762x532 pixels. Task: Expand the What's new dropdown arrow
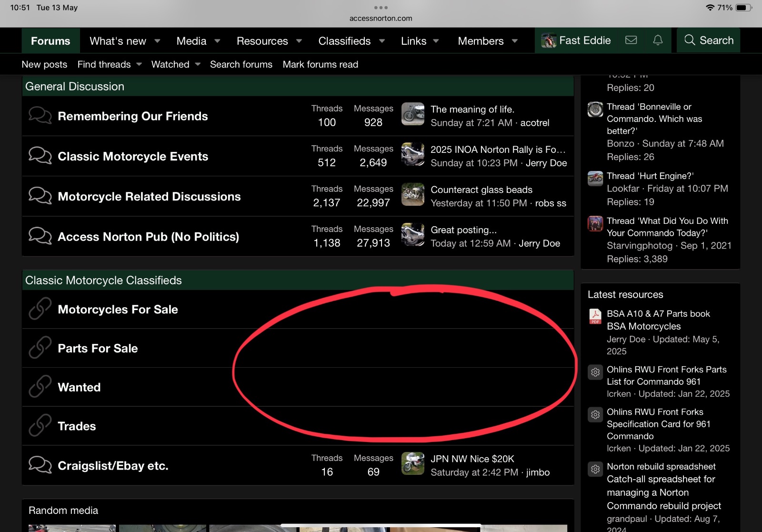(158, 41)
